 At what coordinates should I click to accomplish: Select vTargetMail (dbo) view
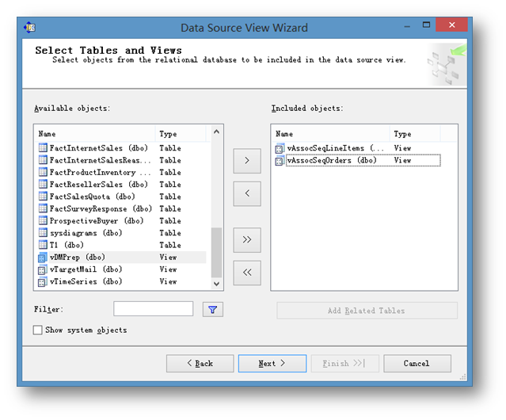pos(122,269)
